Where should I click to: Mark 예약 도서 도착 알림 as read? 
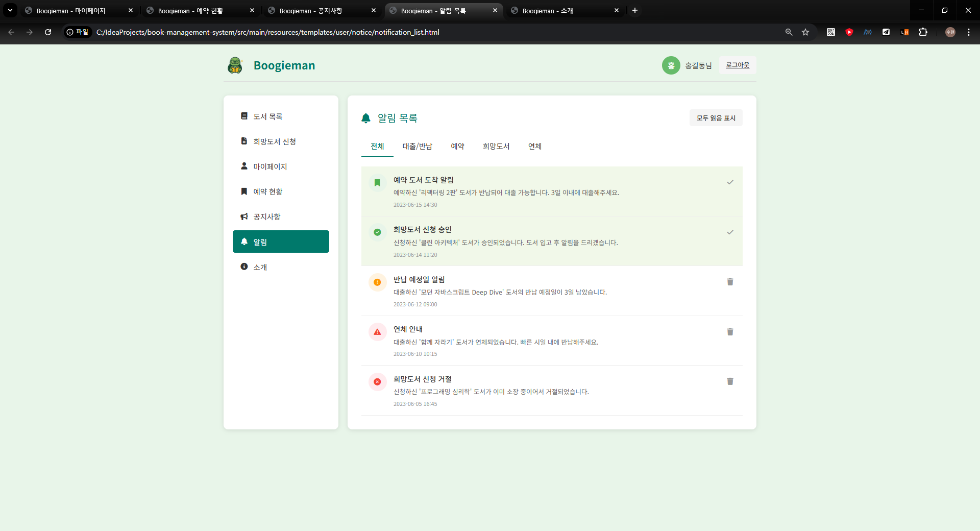pos(730,182)
